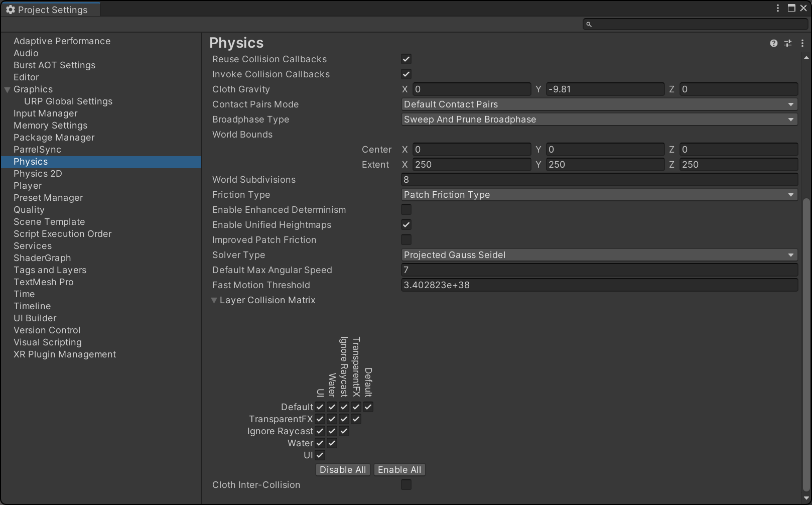
Task: Open Preset Manager settings
Action: [48, 198]
